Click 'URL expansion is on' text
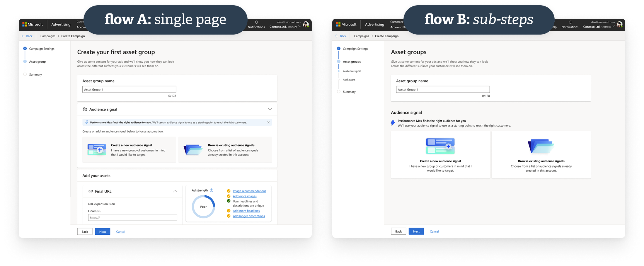The height and width of the screenshot is (266, 644). click(x=101, y=204)
